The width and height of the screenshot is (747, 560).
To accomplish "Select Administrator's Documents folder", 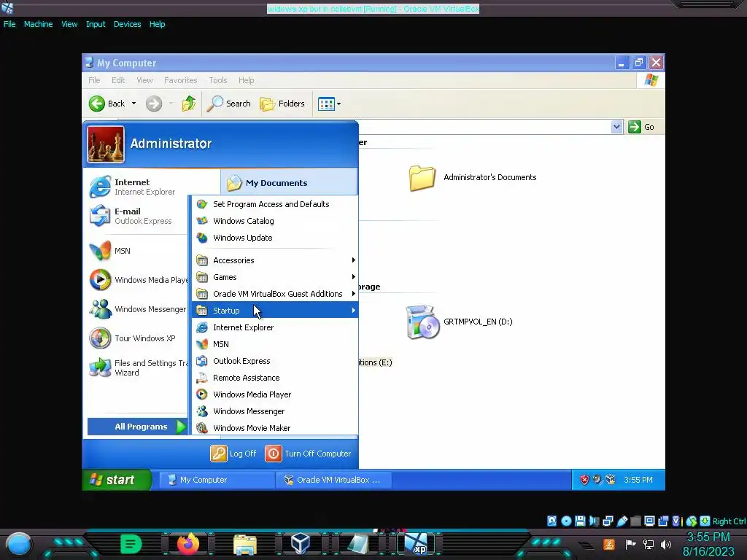I will click(x=472, y=178).
